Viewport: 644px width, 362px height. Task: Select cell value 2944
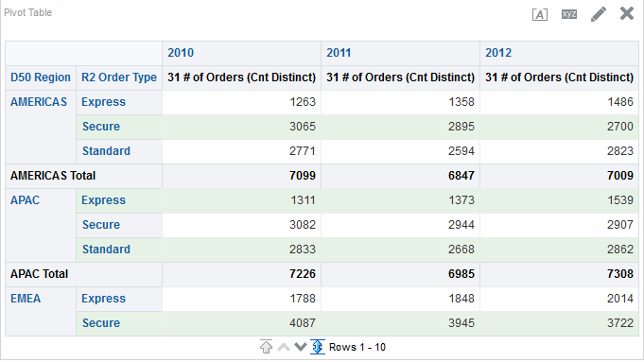coord(461,225)
